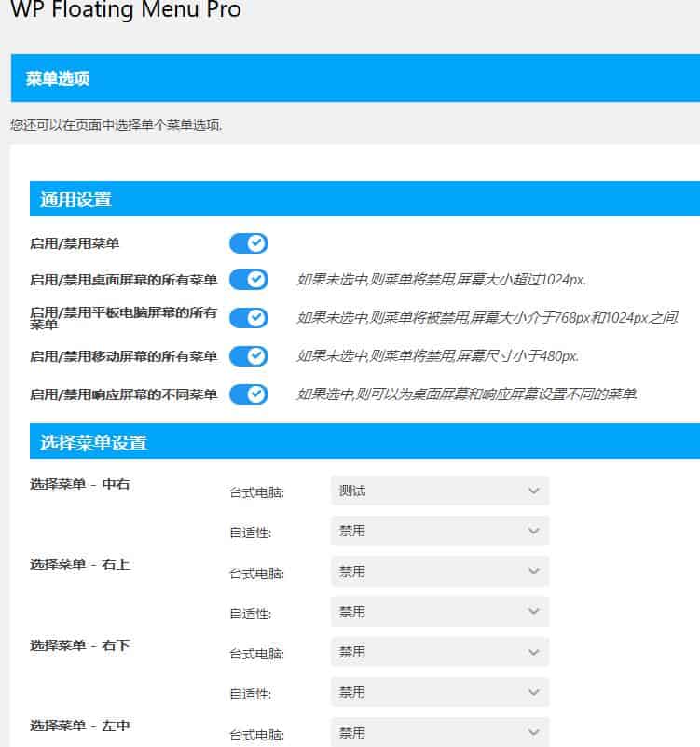Viewport: 700px width, 747px height.
Task: Click the hint about 桌面屏幕和响应屏幕 different menus
Action: pos(468,394)
